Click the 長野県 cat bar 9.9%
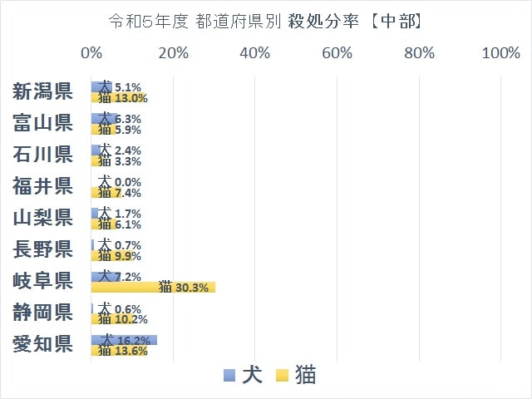This screenshot has height=399, width=532. (111, 256)
